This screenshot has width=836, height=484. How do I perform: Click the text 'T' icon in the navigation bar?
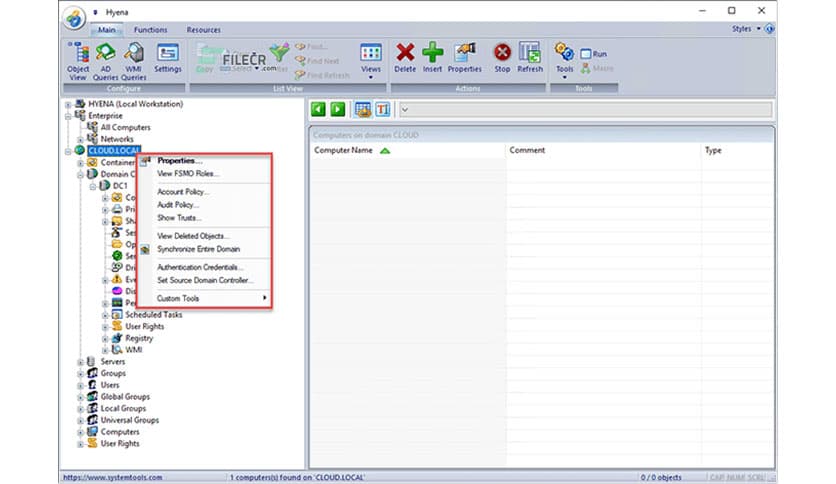[383, 109]
